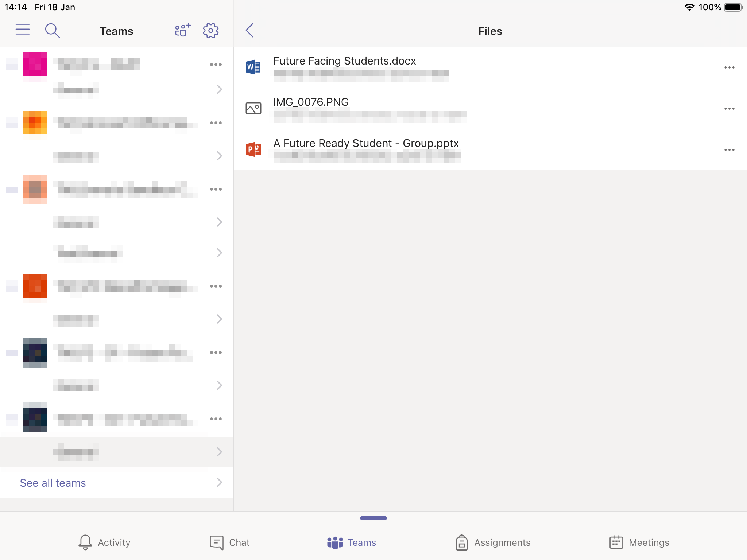Open the highlighted channel chevron at list bottom
This screenshot has height=560, width=747.
point(219,452)
